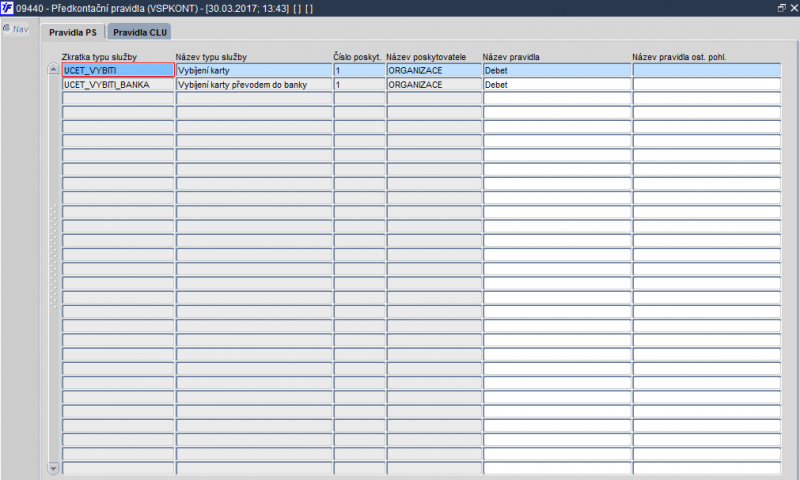Screen dimensions: 800x480
Task: Open the Pravidla CLU tab
Action: 140,32
